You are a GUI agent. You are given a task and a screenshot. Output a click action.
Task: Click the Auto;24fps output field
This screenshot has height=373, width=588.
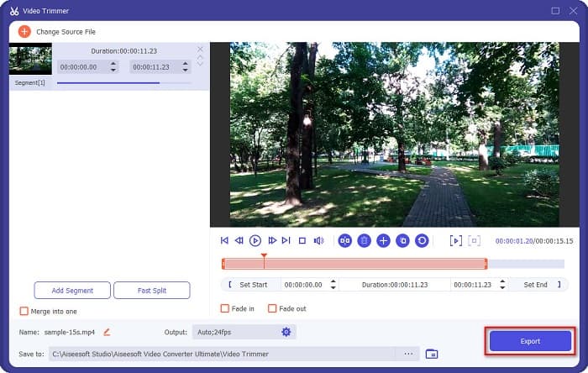point(244,332)
